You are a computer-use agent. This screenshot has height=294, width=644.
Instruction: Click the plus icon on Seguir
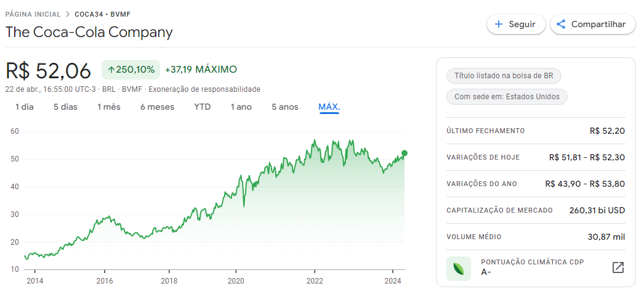click(499, 25)
